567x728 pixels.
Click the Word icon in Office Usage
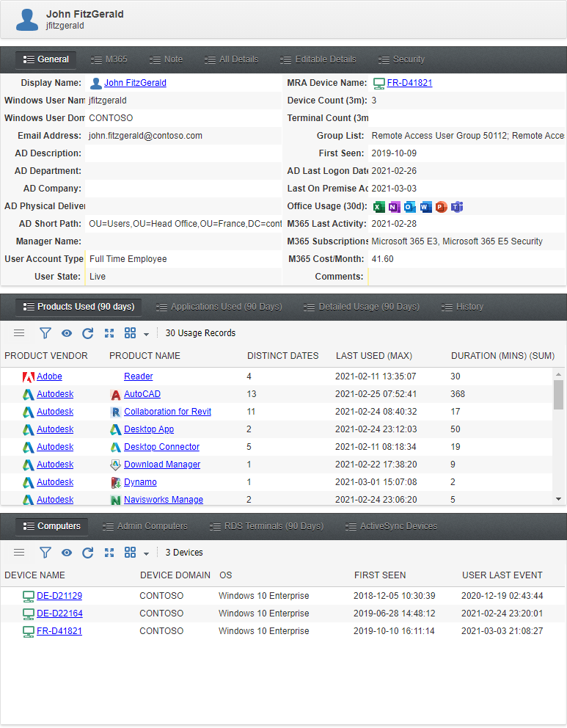click(x=425, y=207)
